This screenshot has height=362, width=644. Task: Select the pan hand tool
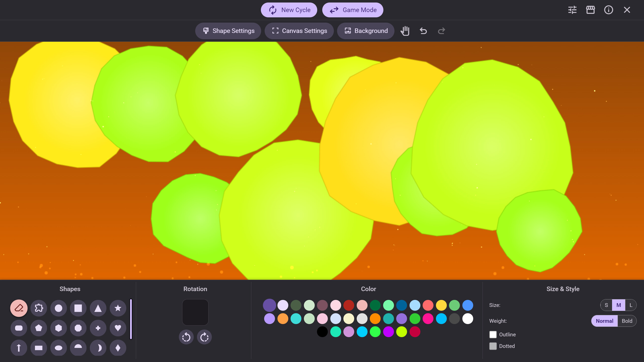[405, 31]
